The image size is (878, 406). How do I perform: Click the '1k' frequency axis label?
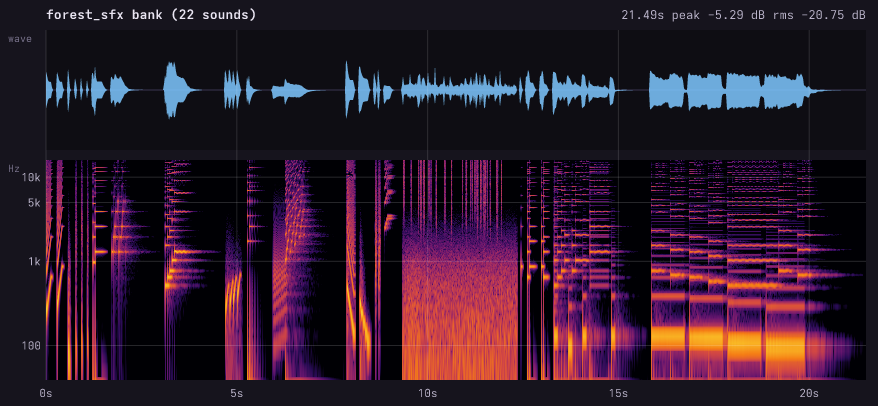[33, 262]
